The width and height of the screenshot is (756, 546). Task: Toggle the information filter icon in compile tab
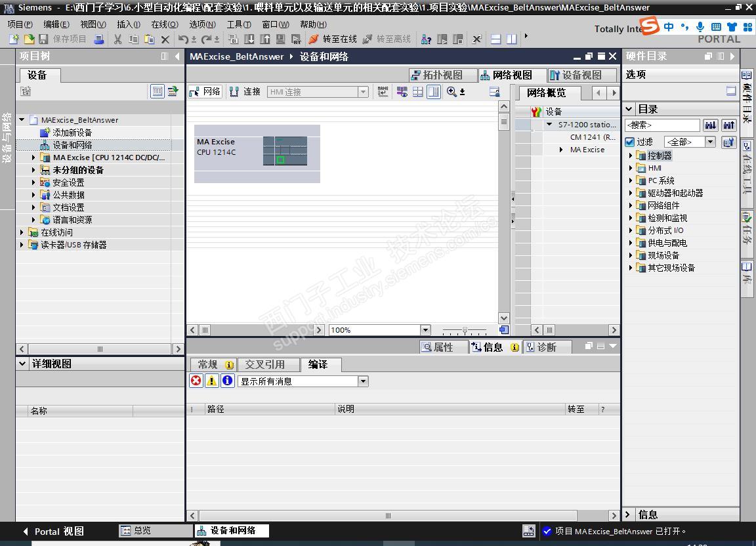point(228,381)
